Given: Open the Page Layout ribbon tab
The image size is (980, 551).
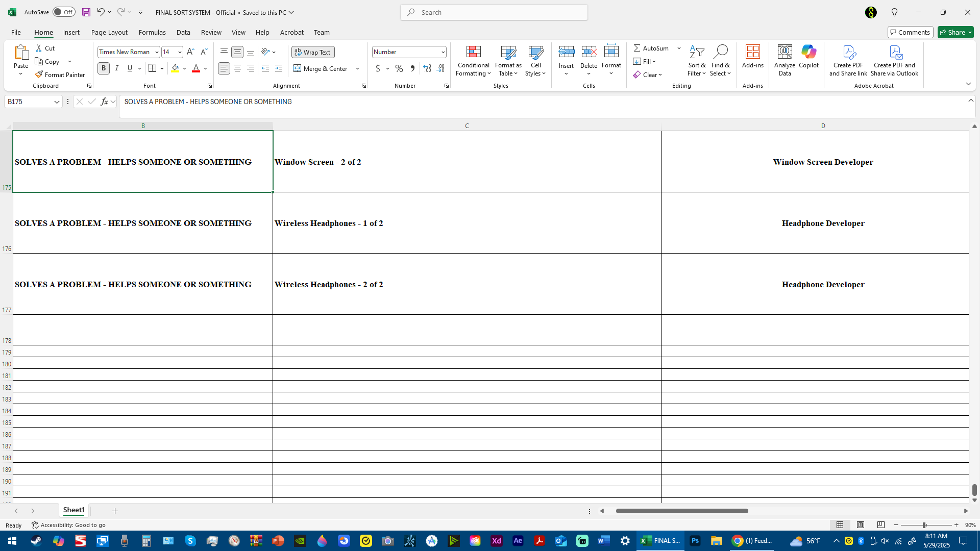Looking at the screenshot, I should click(x=109, y=32).
